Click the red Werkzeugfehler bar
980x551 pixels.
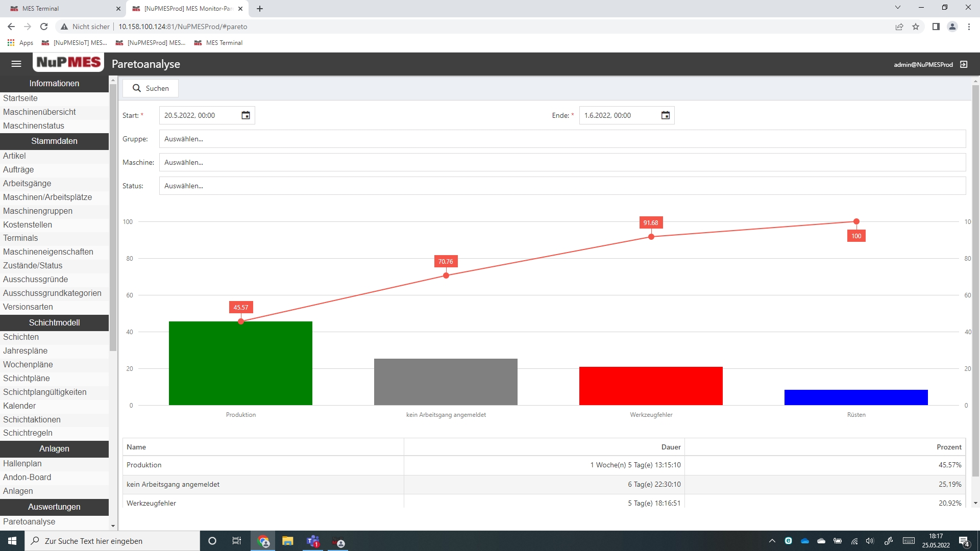tap(651, 386)
